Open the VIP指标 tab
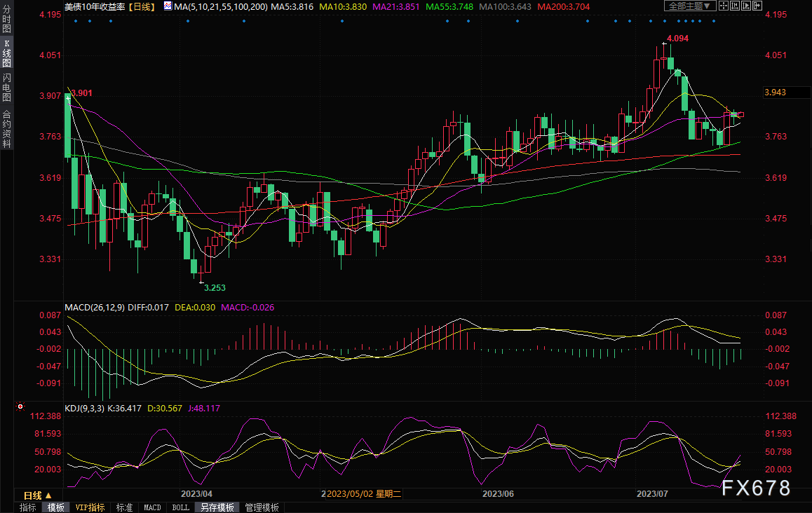 click(90, 508)
